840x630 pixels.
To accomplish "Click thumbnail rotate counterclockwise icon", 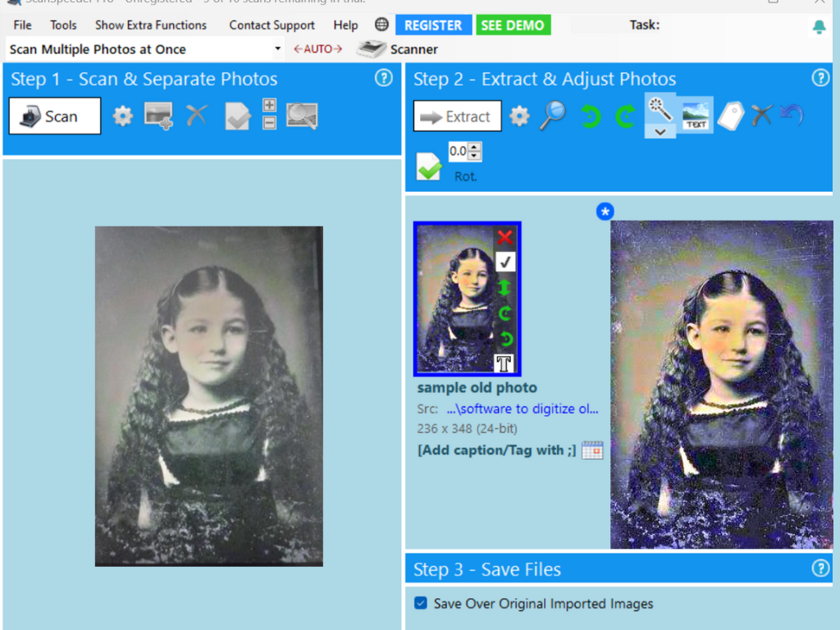I will coord(505,339).
